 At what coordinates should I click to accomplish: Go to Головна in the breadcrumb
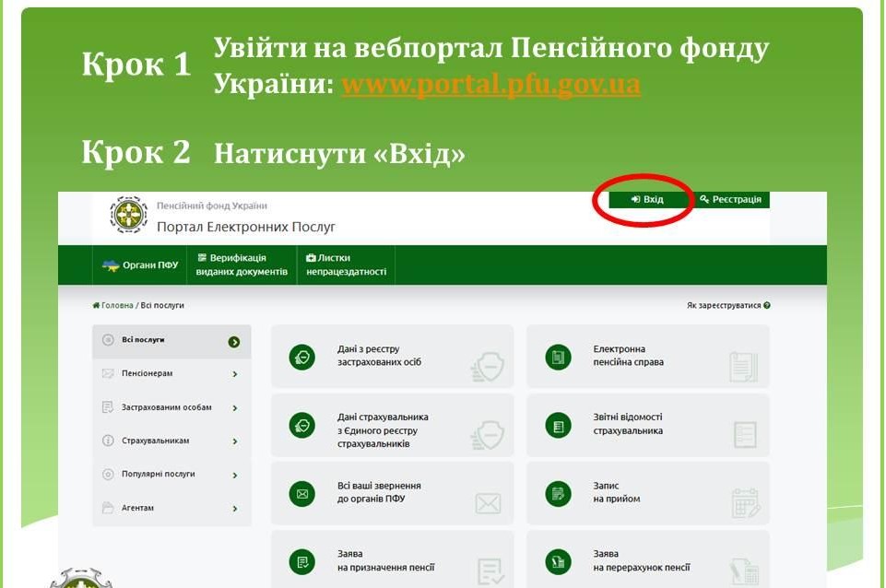point(116,306)
